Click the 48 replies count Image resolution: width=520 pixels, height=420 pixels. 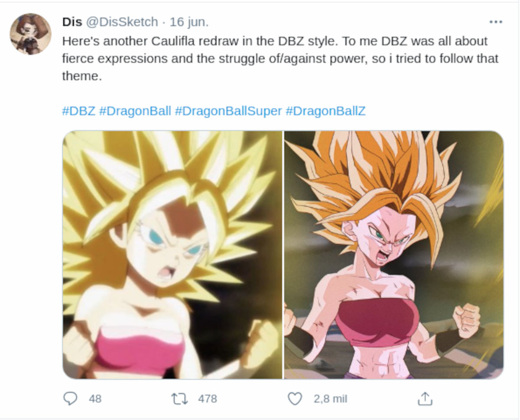click(x=95, y=398)
